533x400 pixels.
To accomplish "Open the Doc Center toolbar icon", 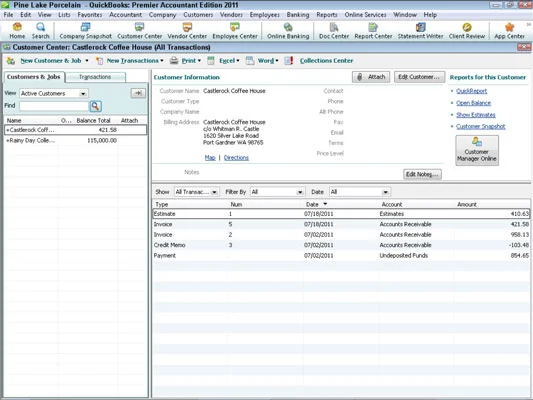I will point(334,31).
